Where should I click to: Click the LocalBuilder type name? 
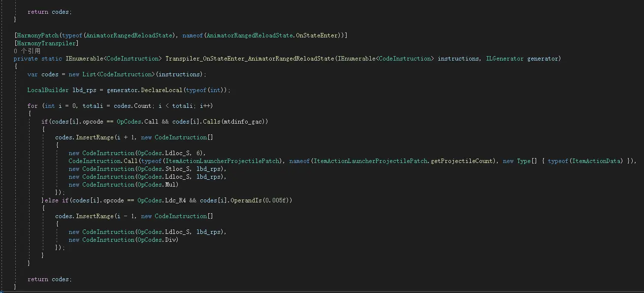[48, 90]
